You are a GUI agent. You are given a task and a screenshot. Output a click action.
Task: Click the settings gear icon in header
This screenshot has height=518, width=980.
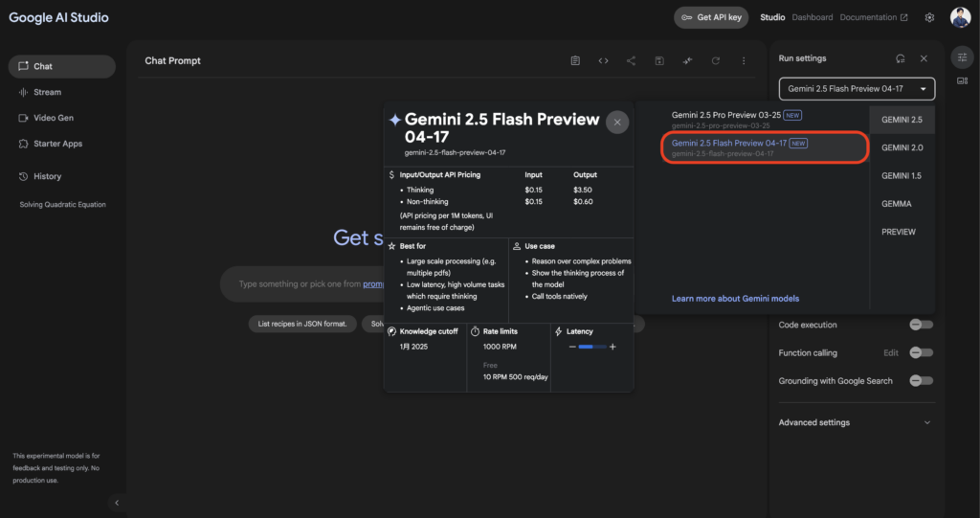click(929, 17)
